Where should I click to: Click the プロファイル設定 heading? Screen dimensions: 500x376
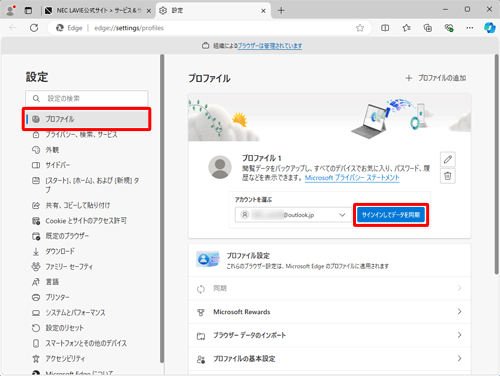(x=248, y=256)
